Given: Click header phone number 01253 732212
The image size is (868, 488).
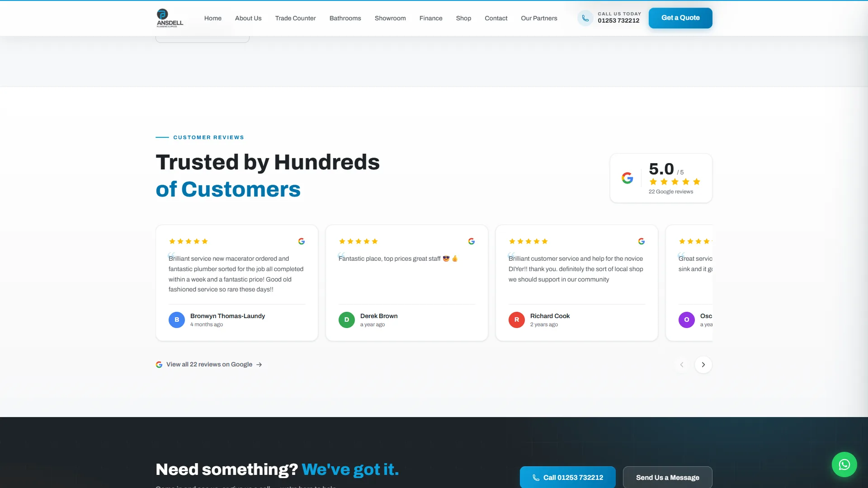Looking at the screenshot, I should 618,21.
